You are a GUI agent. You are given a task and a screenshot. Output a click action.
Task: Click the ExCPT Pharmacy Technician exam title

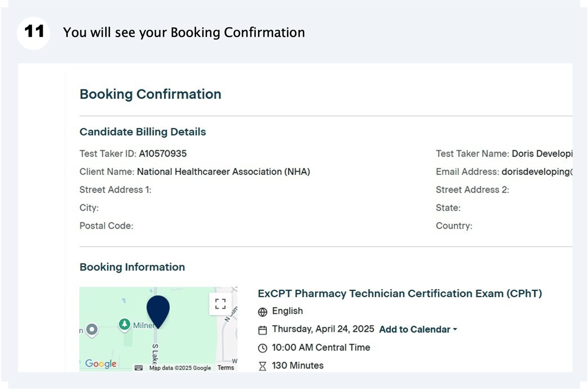(399, 294)
